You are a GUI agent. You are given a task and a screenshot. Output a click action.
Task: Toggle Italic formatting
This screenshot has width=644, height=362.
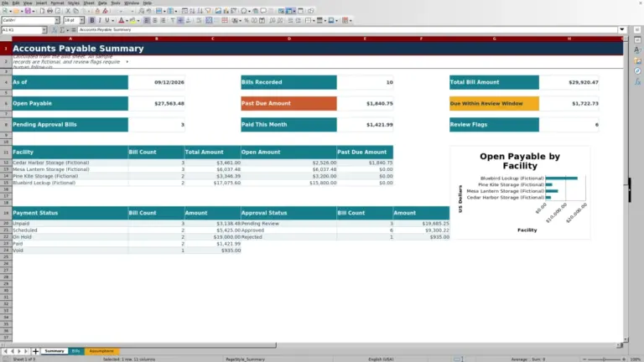[100, 20]
